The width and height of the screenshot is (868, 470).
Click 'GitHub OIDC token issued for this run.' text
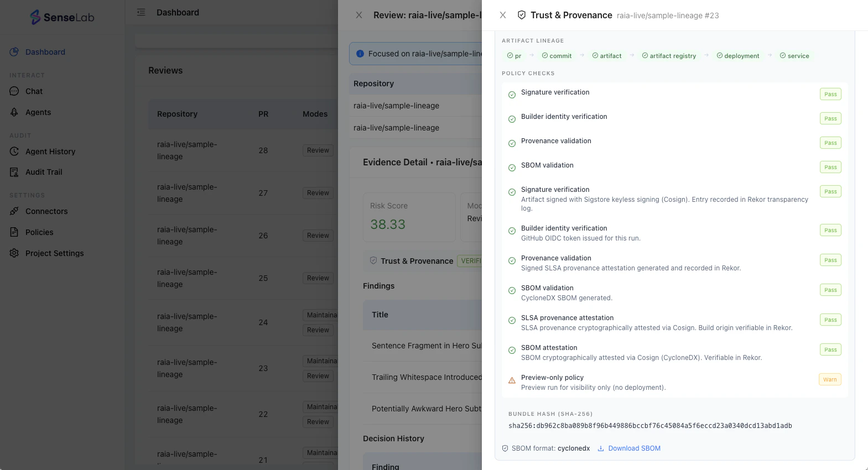[x=581, y=238]
